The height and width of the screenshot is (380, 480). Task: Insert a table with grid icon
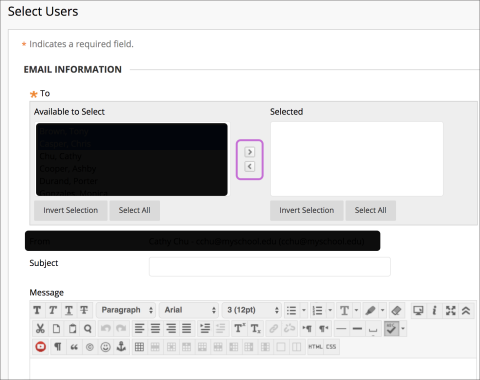coord(139,347)
